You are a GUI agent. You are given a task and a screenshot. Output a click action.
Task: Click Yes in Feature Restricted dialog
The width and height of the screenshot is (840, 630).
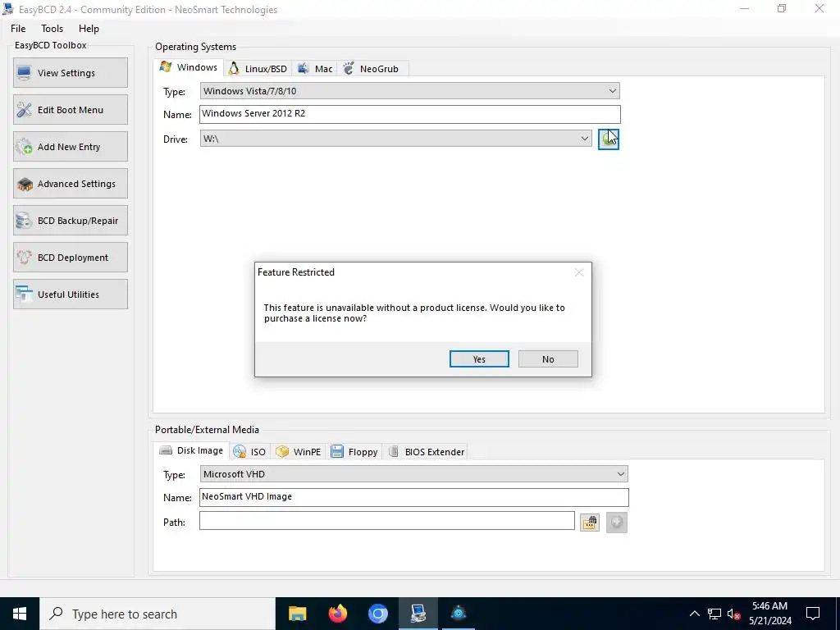point(479,359)
